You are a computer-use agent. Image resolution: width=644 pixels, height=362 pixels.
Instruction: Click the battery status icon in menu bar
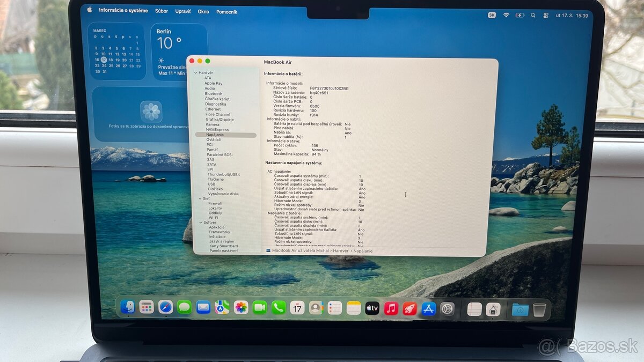tap(519, 15)
